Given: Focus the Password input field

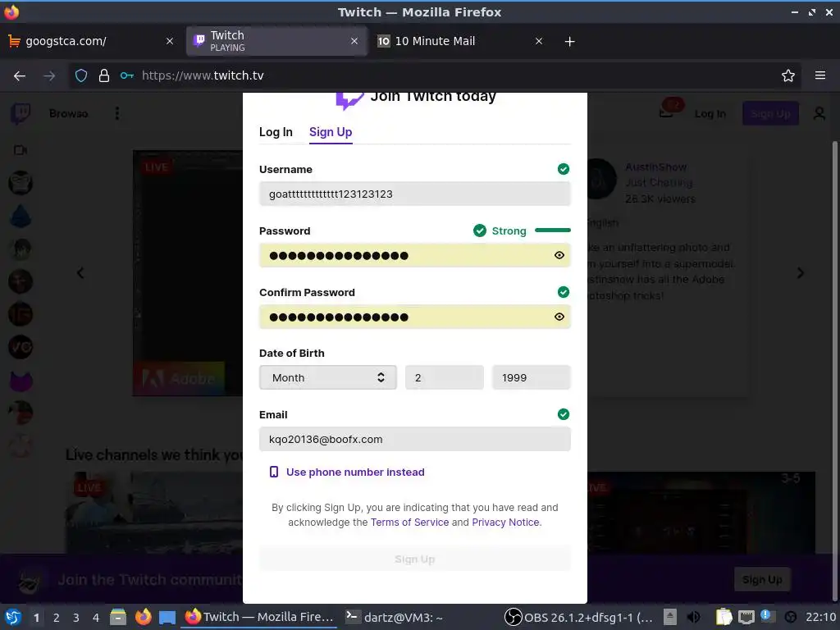Looking at the screenshot, I should click(414, 256).
